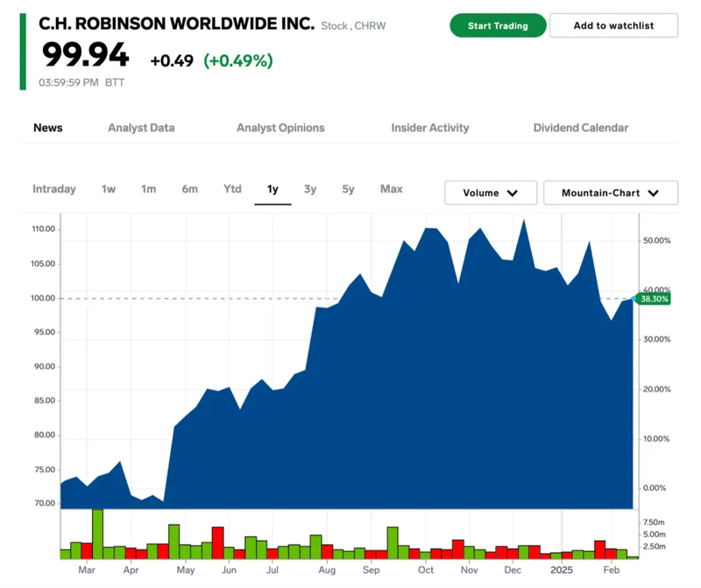Click the tall green volume bar after Sep
701x588 pixels.
click(393, 542)
